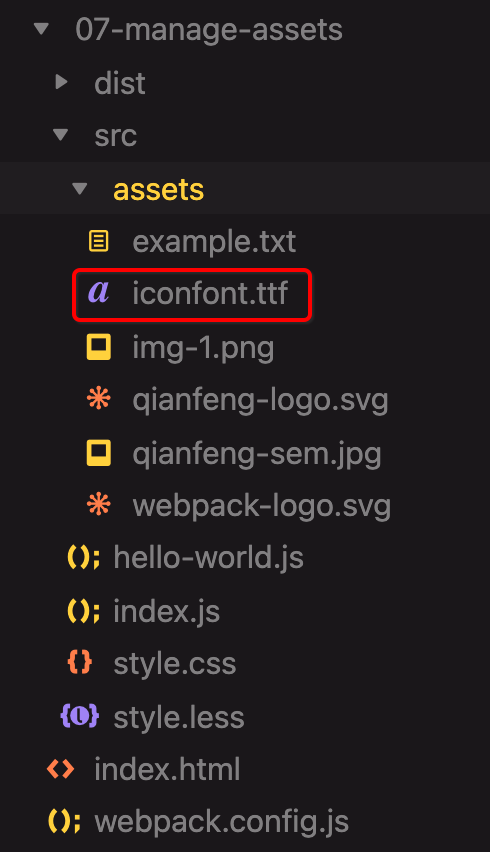Click the image icon beside qianfeng-sem.jpg
490x852 pixels.
tap(99, 453)
